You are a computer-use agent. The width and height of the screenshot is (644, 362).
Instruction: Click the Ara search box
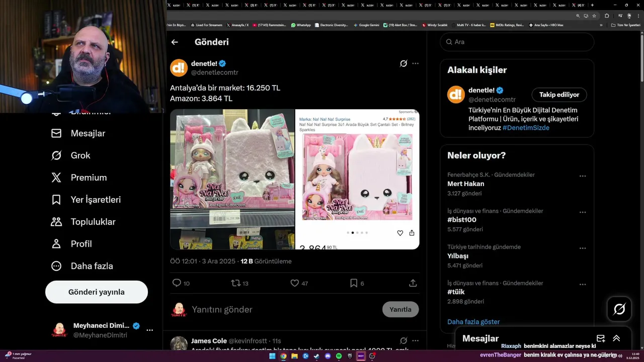pyautogui.click(x=517, y=42)
